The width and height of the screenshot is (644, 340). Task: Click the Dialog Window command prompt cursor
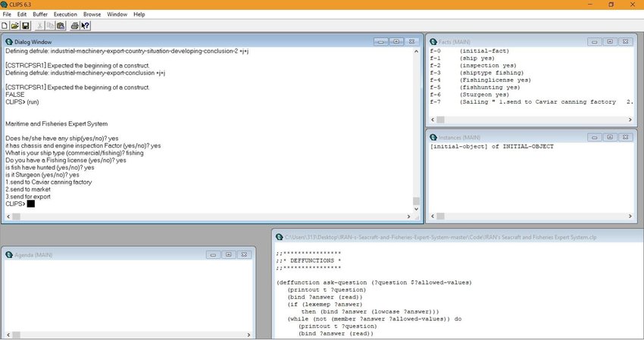pos(30,204)
